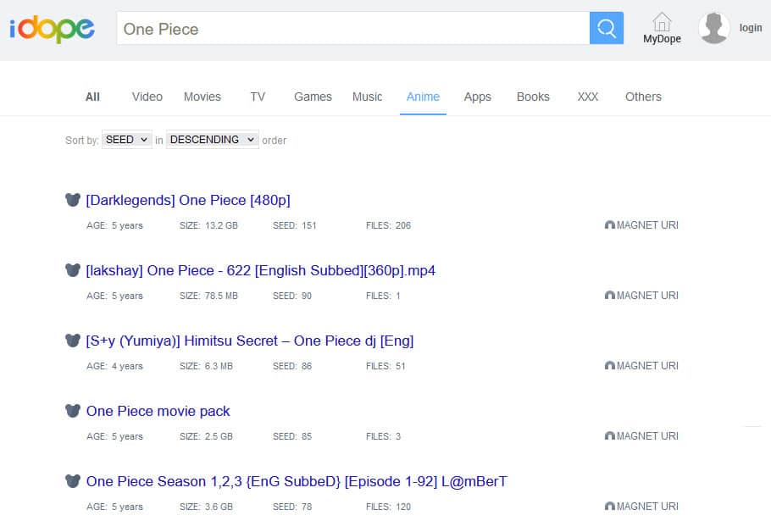771x532 pixels.
Task: Click the blue search magnifier icon
Action: 605,28
